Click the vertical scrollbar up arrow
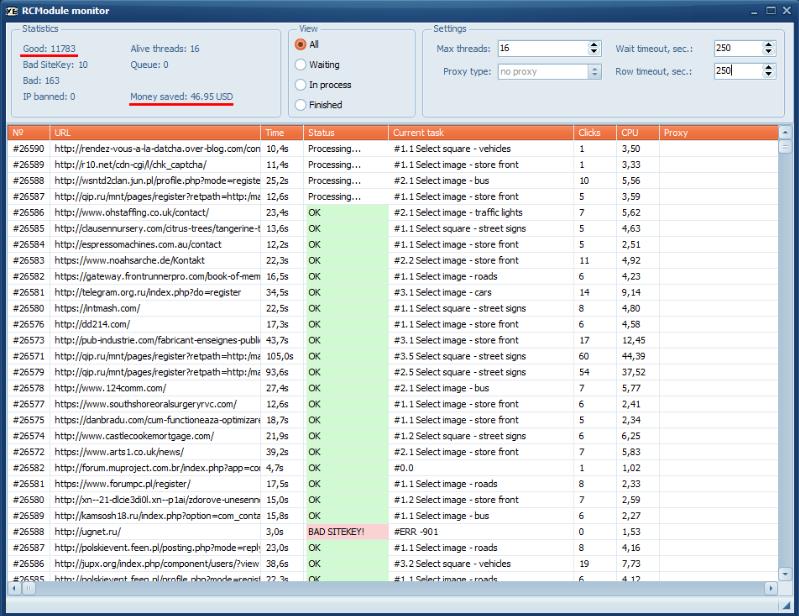Screen dimensions: 799x616 pyautogui.click(x=785, y=131)
